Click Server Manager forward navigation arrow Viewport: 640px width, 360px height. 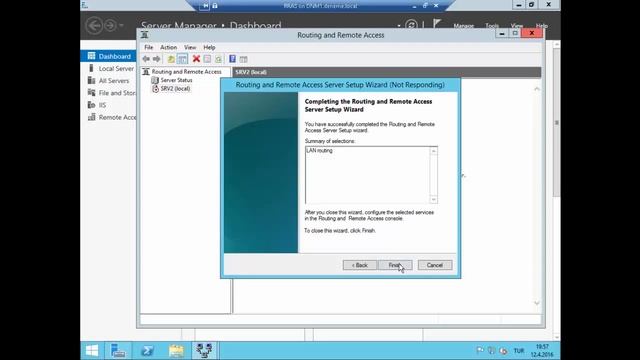click(x=110, y=25)
